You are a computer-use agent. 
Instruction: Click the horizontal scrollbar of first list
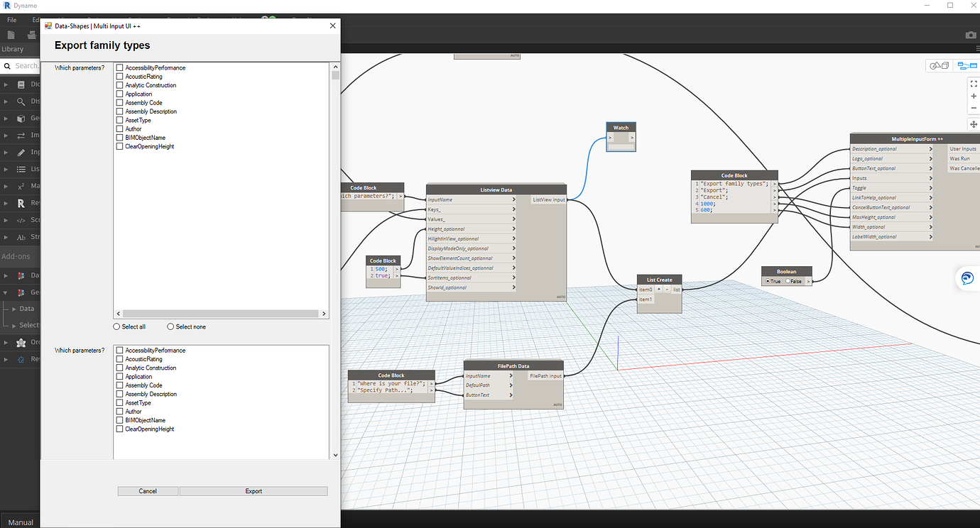click(220, 314)
